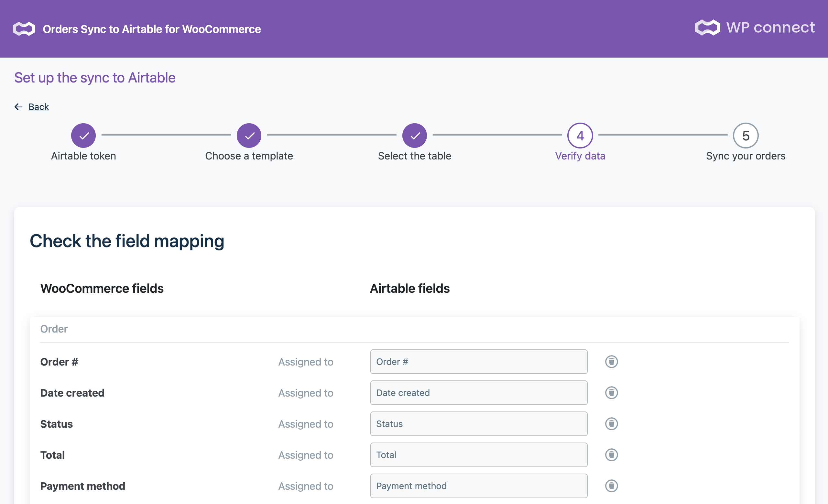
Task: Click the Orders Sync to Airtable title
Action: tap(152, 29)
